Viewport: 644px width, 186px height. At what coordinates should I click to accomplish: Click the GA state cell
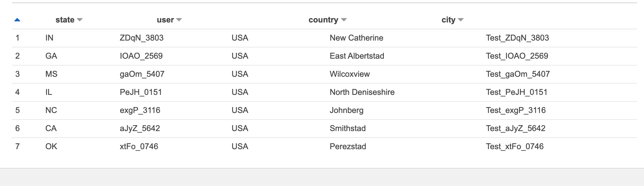[x=51, y=56]
